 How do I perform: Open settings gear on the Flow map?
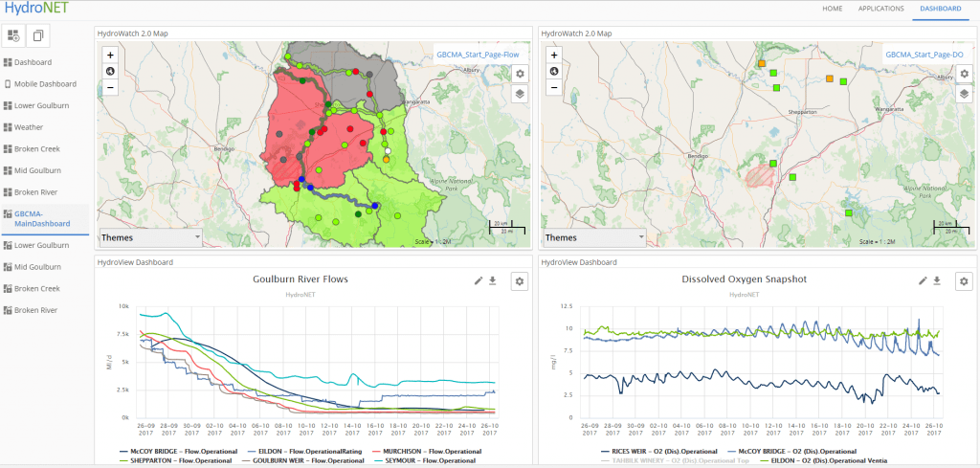520,74
